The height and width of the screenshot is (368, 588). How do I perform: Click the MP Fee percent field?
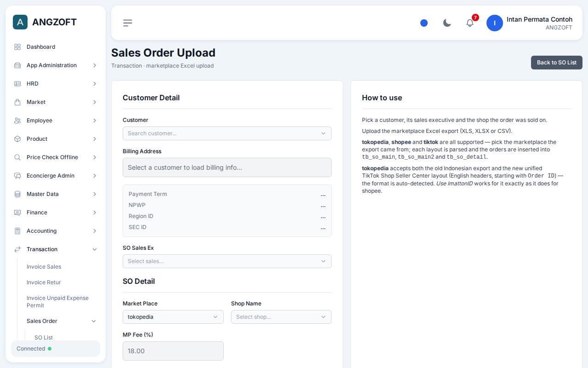[x=173, y=351]
